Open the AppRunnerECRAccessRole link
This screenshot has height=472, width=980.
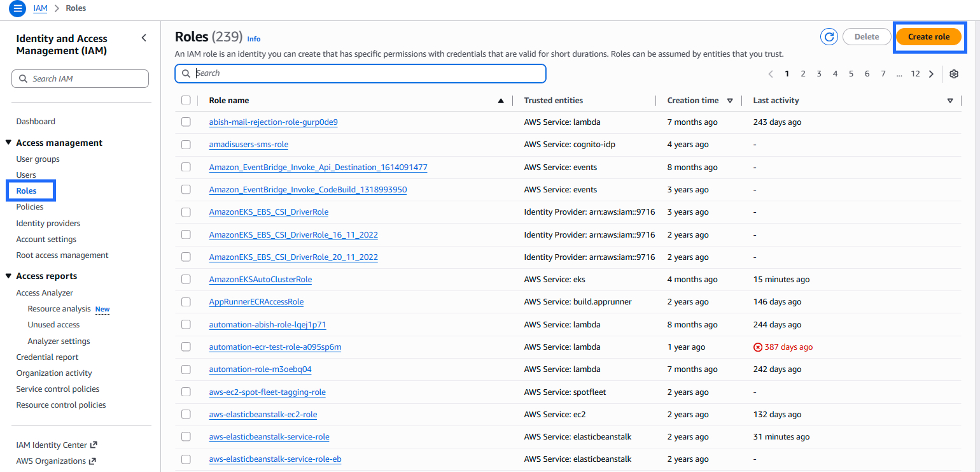coord(256,302)
